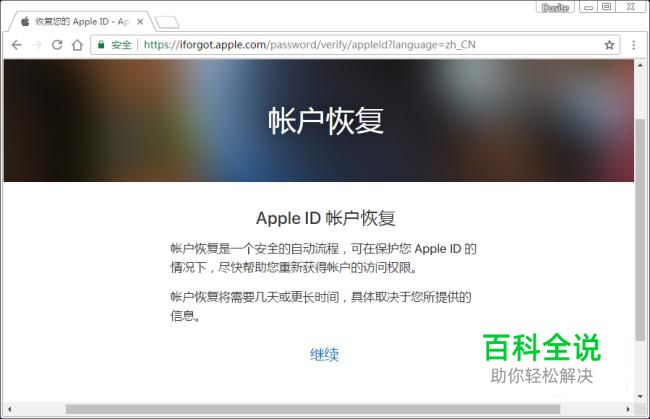Close the Apple ID recovery tab
The height and width of the screenshot is (419, 650).
pyautogui.click(x=140, y=22)
